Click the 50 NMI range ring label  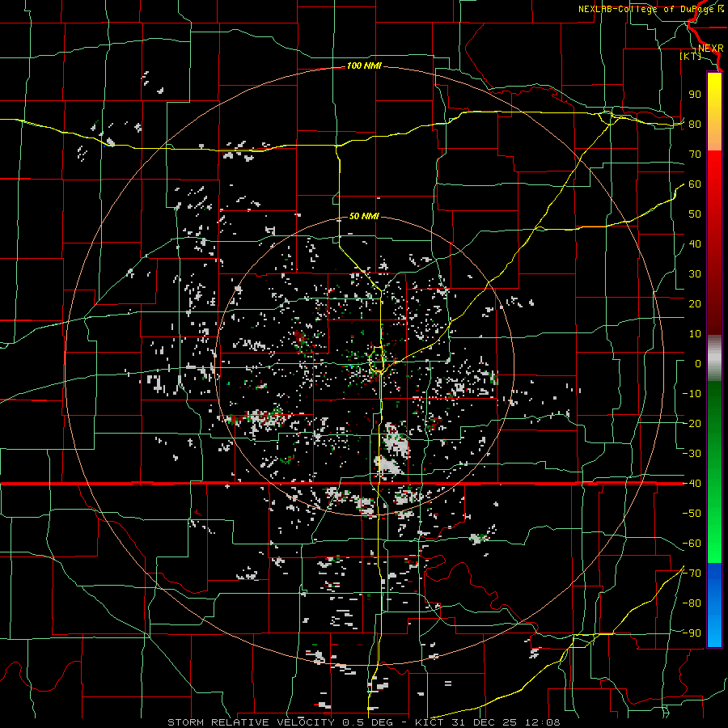(364, 216)
